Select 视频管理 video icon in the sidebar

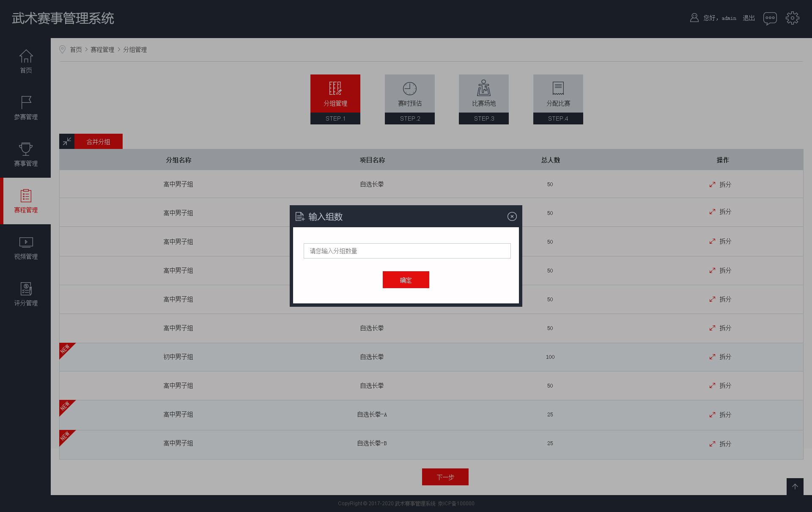(26, 242)
